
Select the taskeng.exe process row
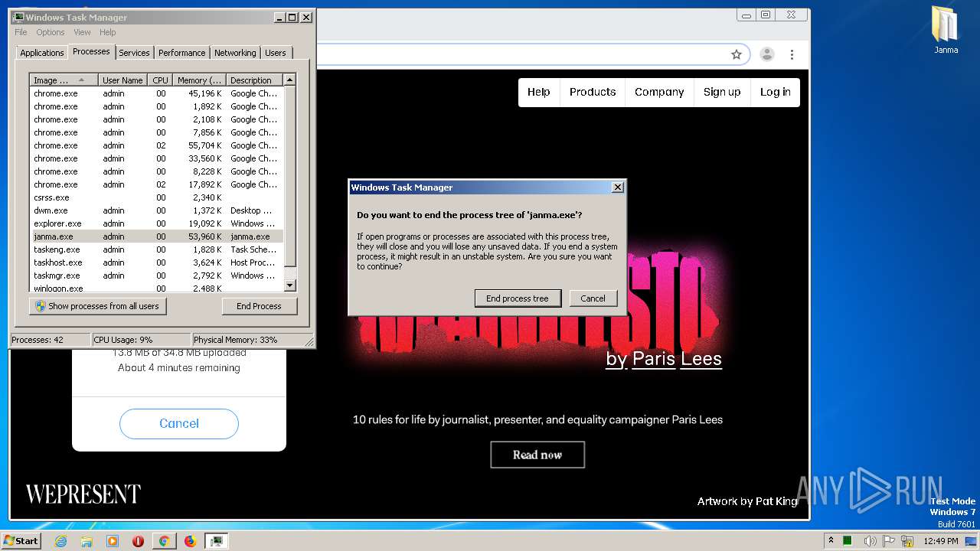(x=157, y=249)
